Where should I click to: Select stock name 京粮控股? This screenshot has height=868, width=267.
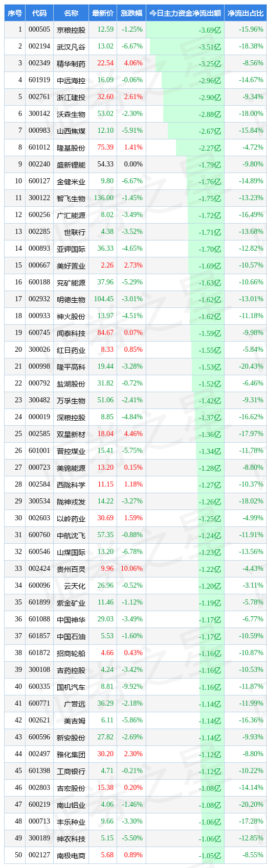coord(71,30)
